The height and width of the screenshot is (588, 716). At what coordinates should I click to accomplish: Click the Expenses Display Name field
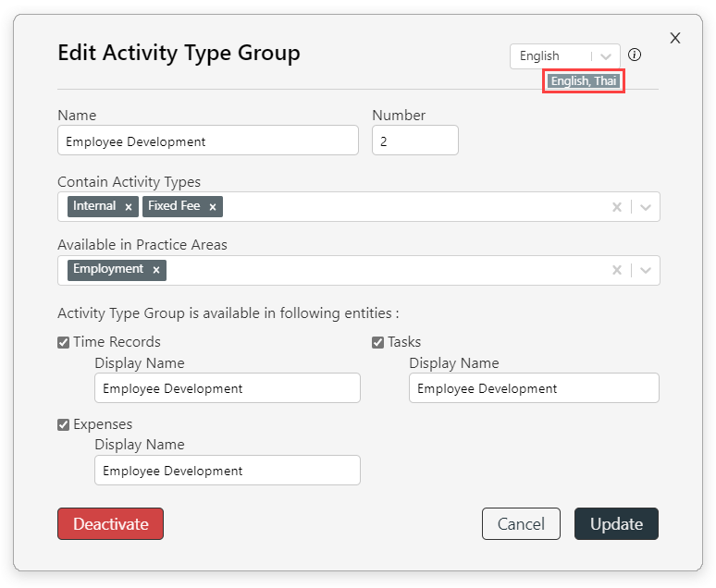228,471
